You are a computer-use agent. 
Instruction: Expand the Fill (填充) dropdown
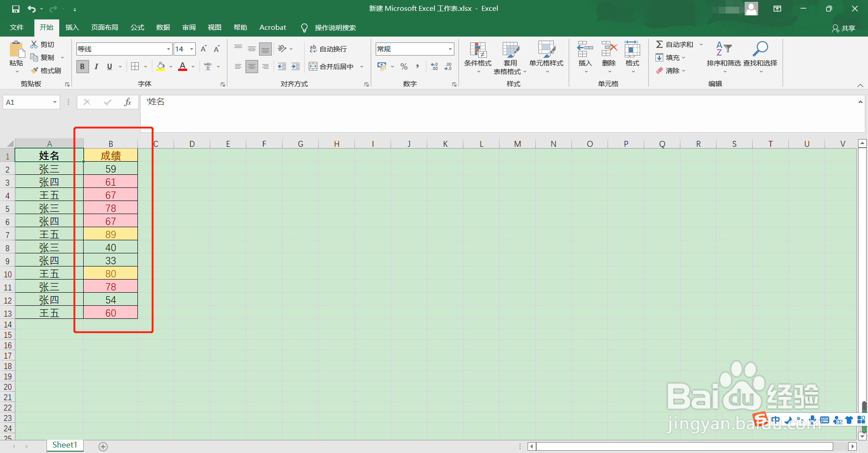pos(684,57)
